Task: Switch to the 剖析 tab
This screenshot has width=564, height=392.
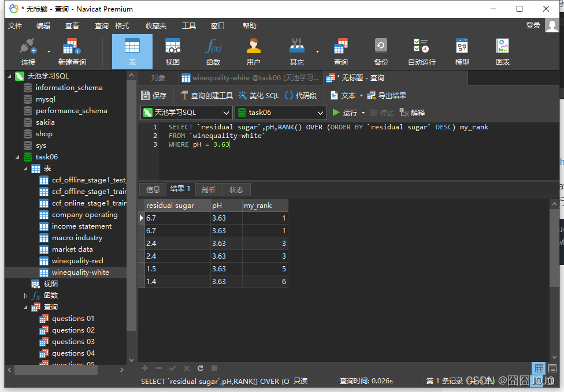Action: coord(209,190)
